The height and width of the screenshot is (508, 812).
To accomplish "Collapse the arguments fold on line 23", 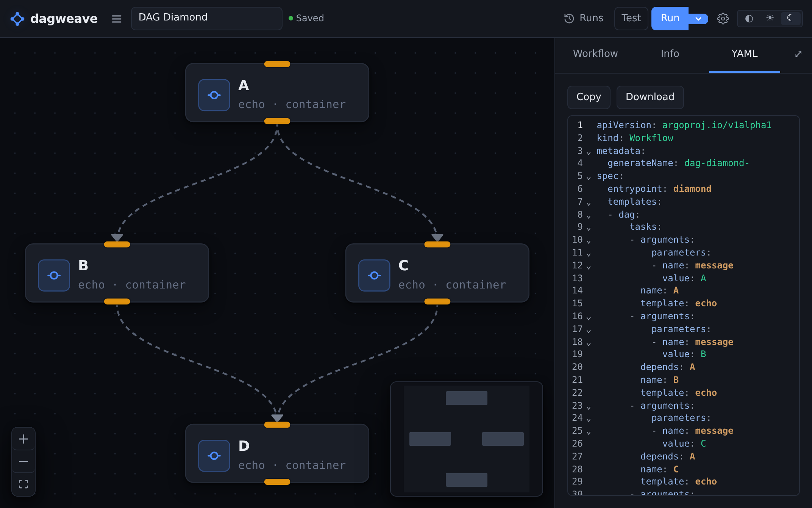I will [x=589, y=408].
